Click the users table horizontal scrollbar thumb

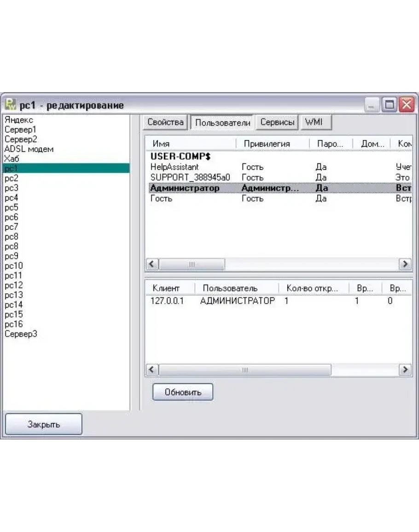tap(192, 264)
